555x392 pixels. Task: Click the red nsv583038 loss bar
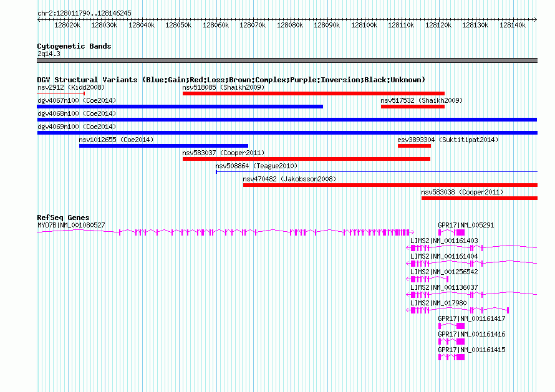coord(480,198)
